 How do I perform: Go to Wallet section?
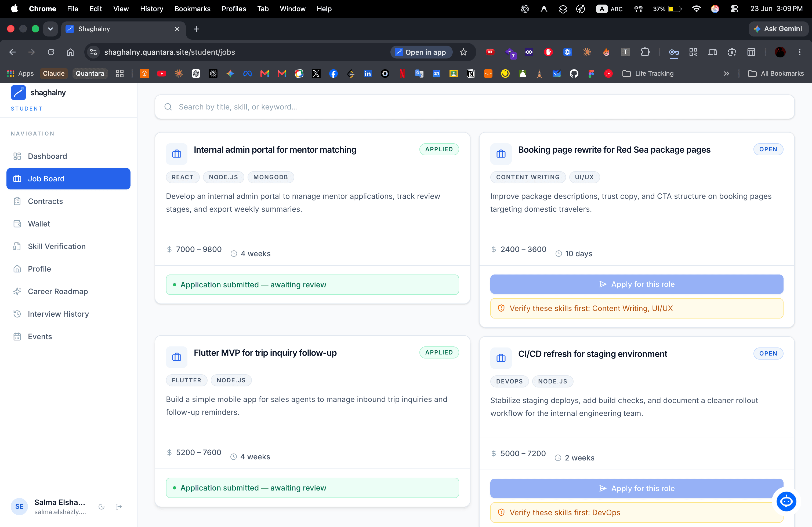(68, 224)
